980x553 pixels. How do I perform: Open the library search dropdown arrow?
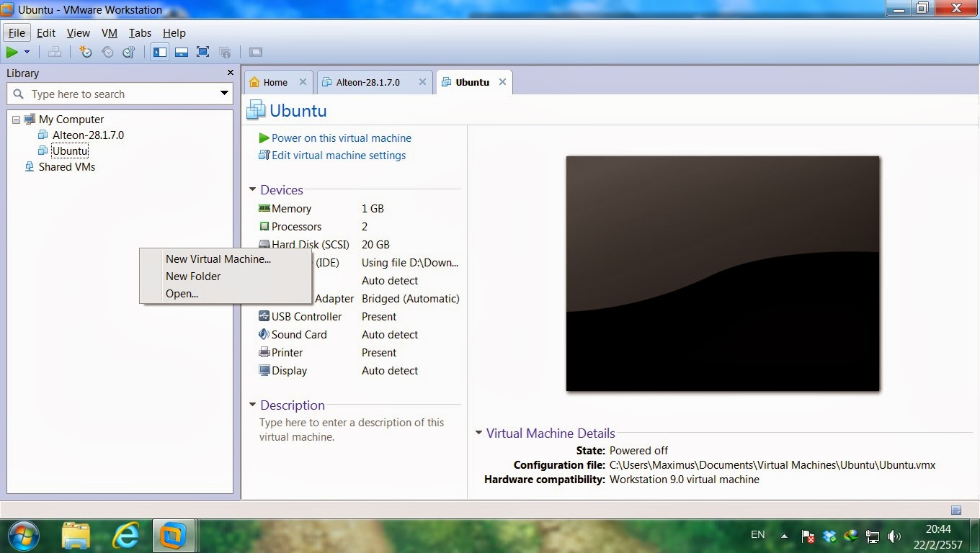tap(224, 94)
